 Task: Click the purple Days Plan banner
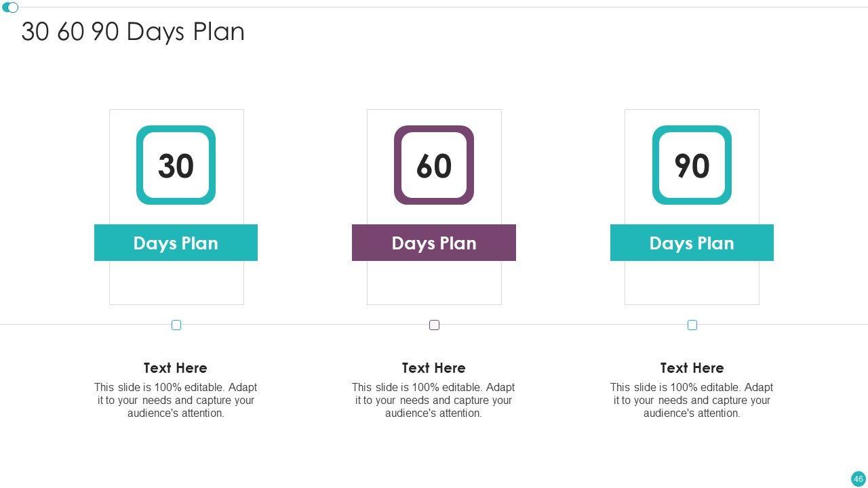[x=434, y=243]
